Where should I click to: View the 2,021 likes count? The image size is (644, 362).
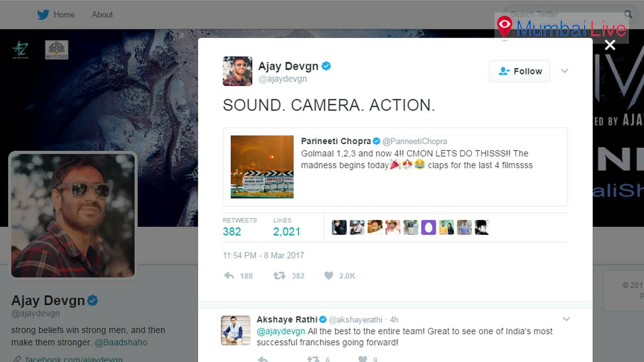[287, 231]
